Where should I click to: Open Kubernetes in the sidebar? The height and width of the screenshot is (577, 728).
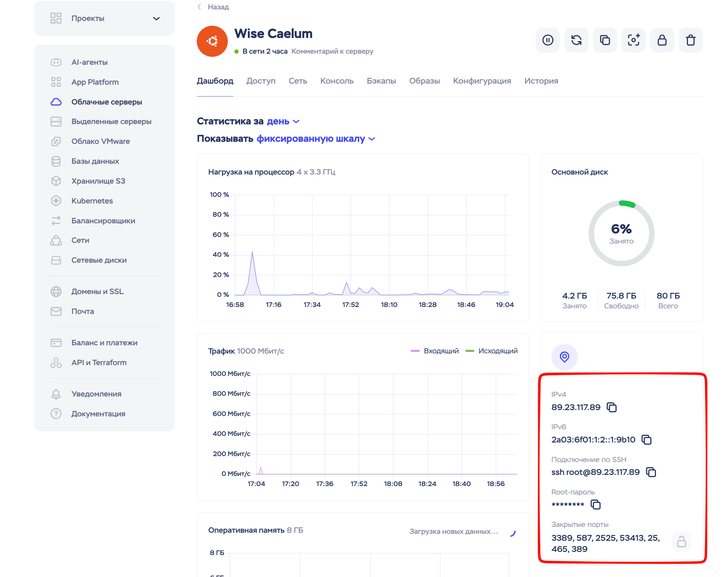[x=92, y=201]
